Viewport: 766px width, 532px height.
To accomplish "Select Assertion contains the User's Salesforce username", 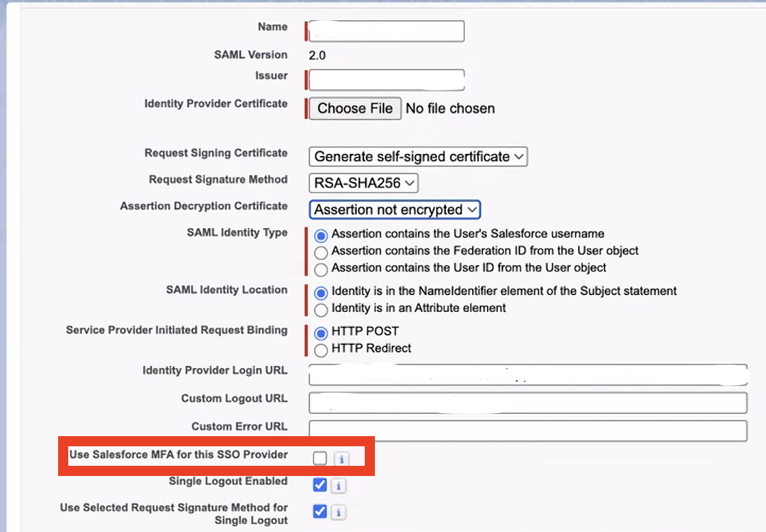I will tap(321, 236).
